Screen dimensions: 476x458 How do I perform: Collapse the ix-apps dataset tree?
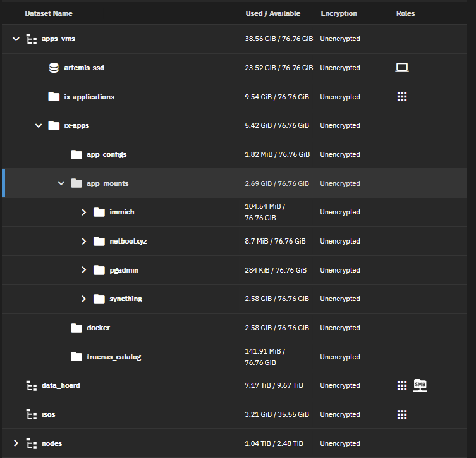click(x=39, y=125)
